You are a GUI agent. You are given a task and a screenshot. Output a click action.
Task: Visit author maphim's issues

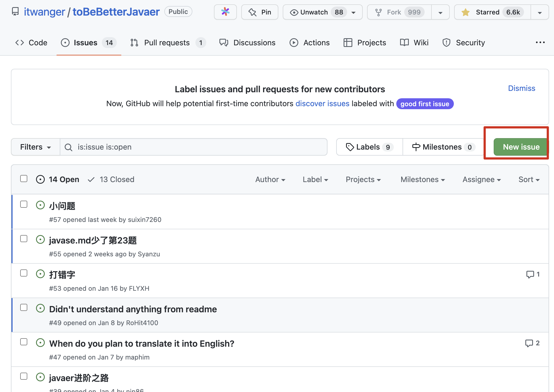click(137, 357)
